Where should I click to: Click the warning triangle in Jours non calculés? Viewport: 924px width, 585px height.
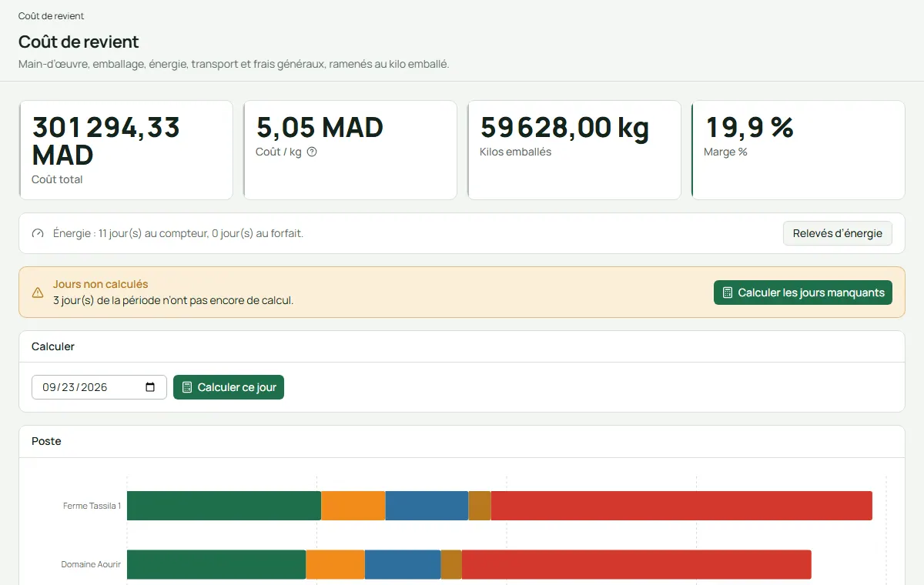pyautogui.click(x=38, y=292)
